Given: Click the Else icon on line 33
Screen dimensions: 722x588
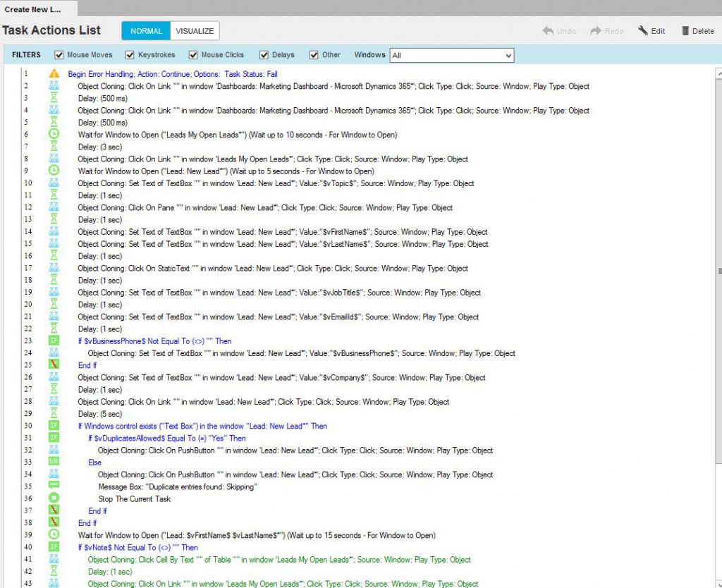Looking at the screenshot, I should click(54, 463).
